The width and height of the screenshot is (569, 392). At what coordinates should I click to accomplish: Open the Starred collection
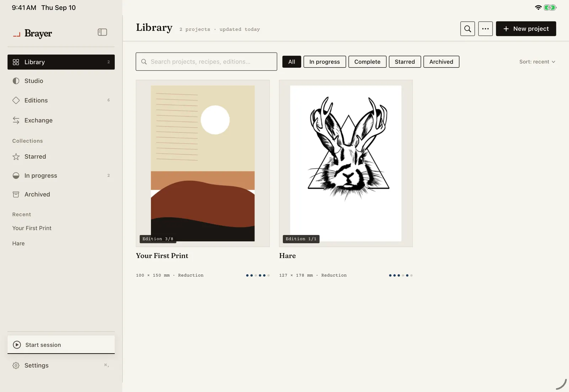click(x=61, y=157)
